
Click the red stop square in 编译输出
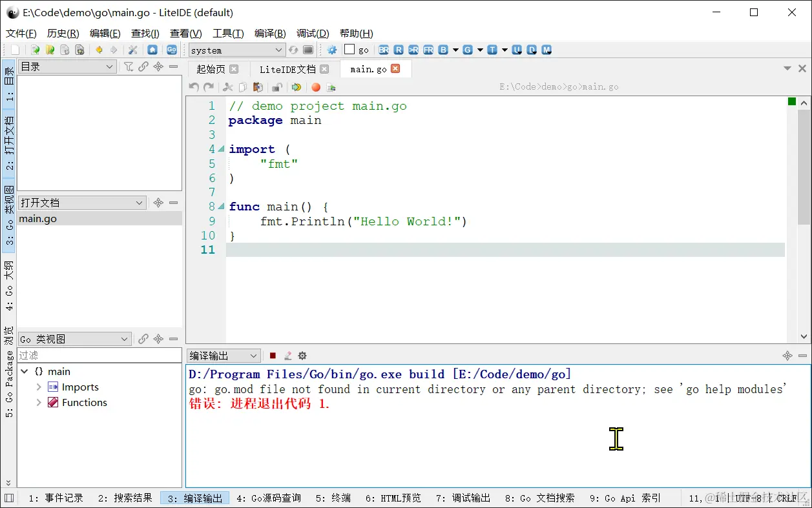273,356
